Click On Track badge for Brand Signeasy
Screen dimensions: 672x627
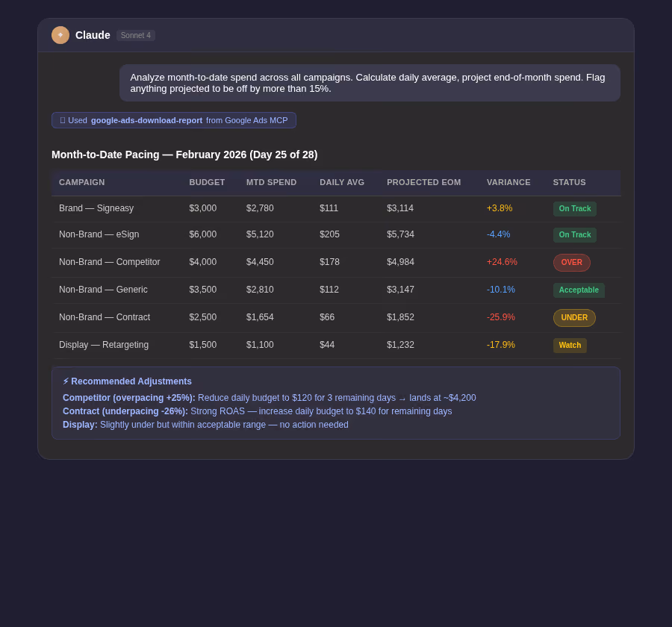575,209
